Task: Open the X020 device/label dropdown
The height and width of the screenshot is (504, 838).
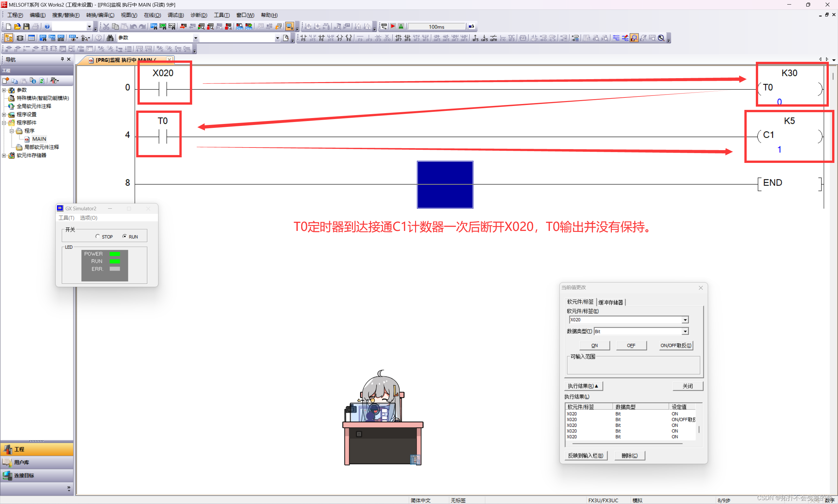Action: click(685, 320)
